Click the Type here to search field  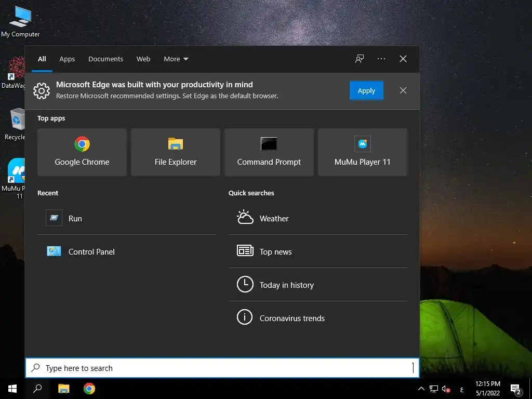tap(222, 368)
